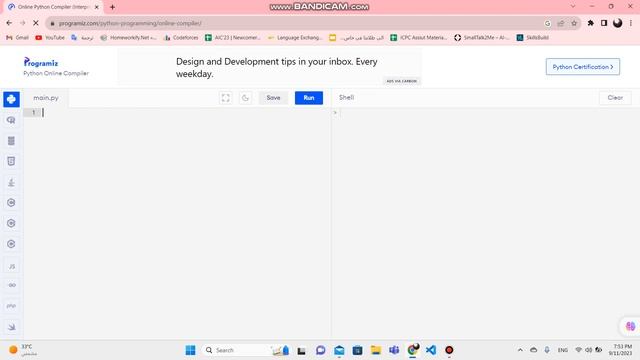
Task: Open the chat assistant bubble icon
Action: (630, 326)
